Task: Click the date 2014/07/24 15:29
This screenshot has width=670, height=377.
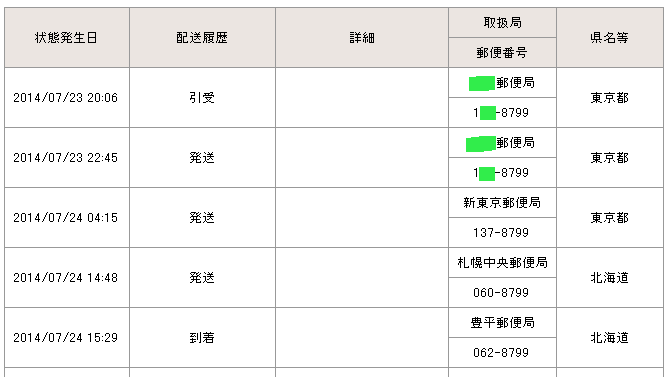Action: [65, 338]
